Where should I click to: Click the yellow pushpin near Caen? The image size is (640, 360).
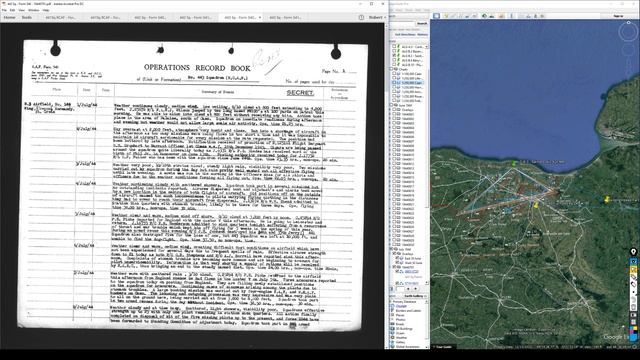pyautogui.click(x=536, y=204)
